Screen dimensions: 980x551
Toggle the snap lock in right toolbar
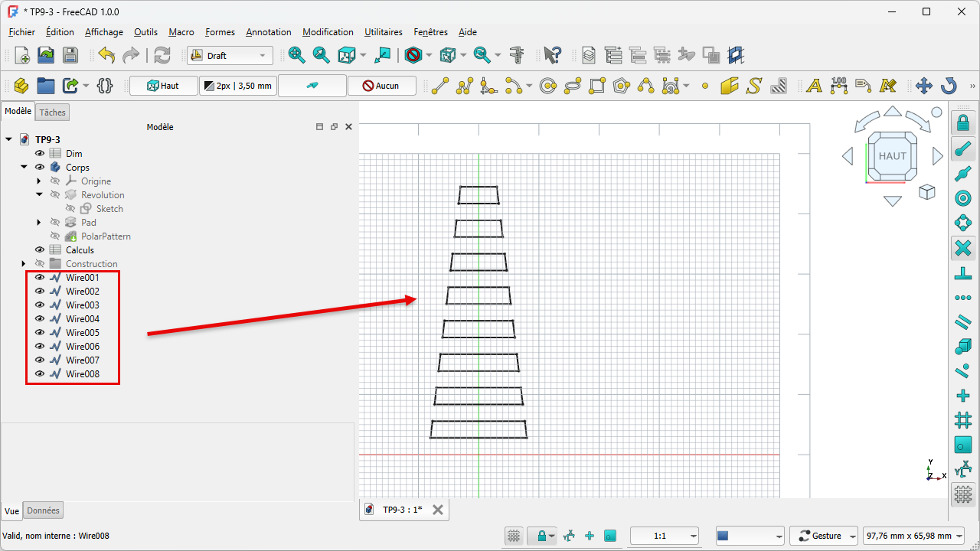pyautogui.click(x=963, y=122)
